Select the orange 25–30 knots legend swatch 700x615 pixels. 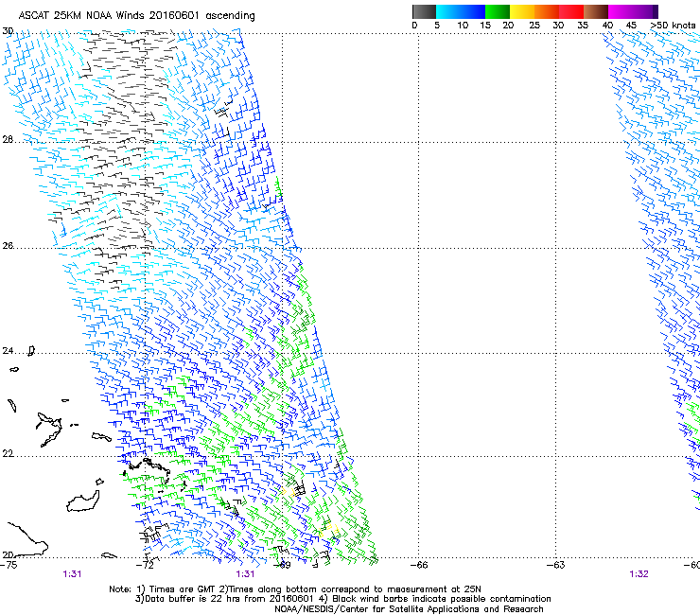547,11
